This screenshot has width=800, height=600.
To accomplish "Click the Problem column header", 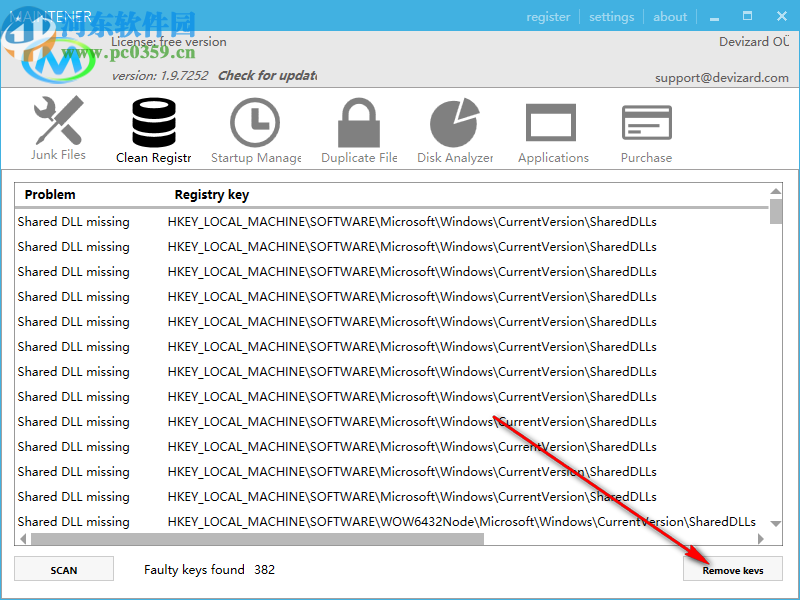I will 50,194.
